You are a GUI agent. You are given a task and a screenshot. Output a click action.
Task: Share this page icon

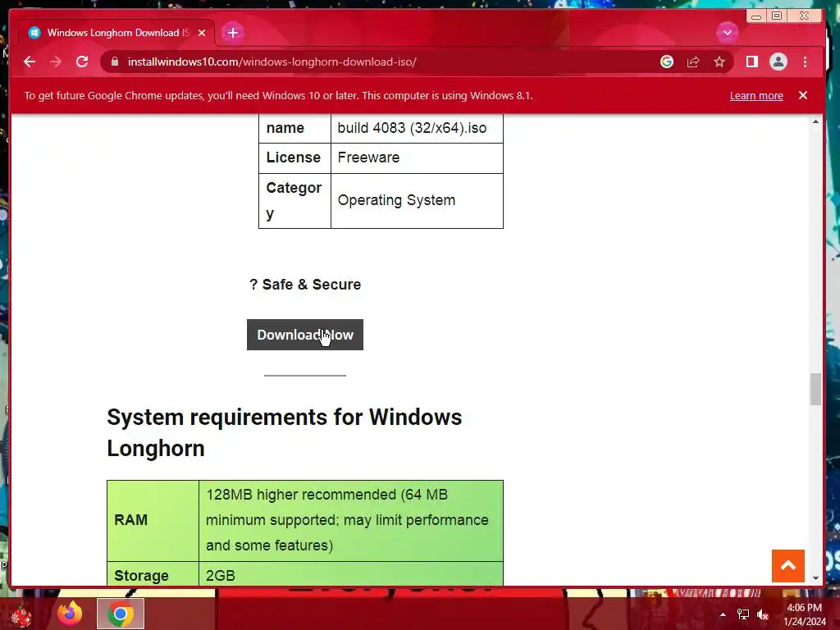click(x=693, y=62)
